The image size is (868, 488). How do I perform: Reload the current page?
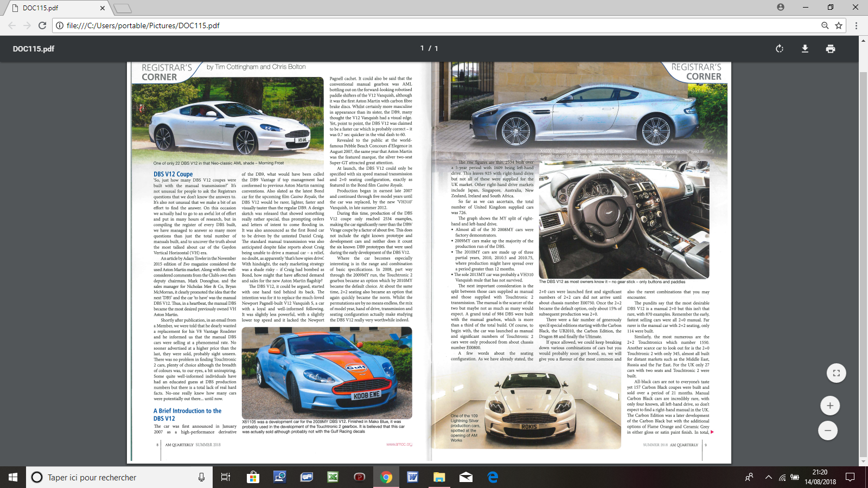tap(42, 25)
